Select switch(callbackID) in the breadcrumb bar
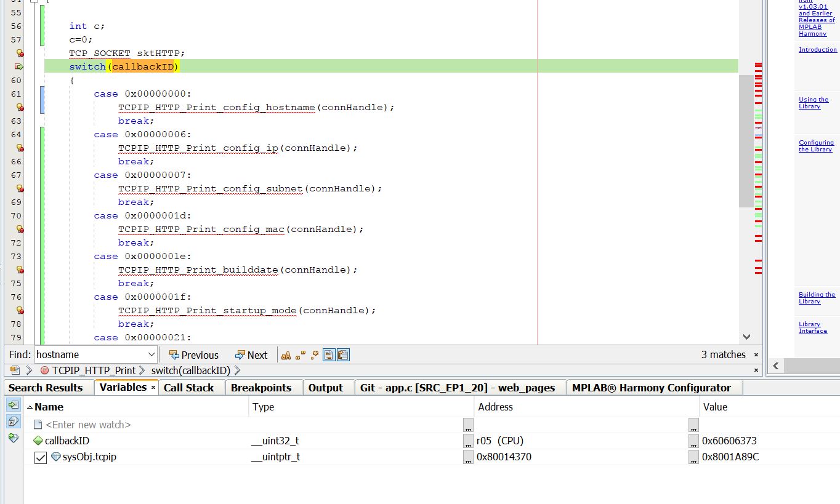 pyautogui.click(x=191, y=370)
